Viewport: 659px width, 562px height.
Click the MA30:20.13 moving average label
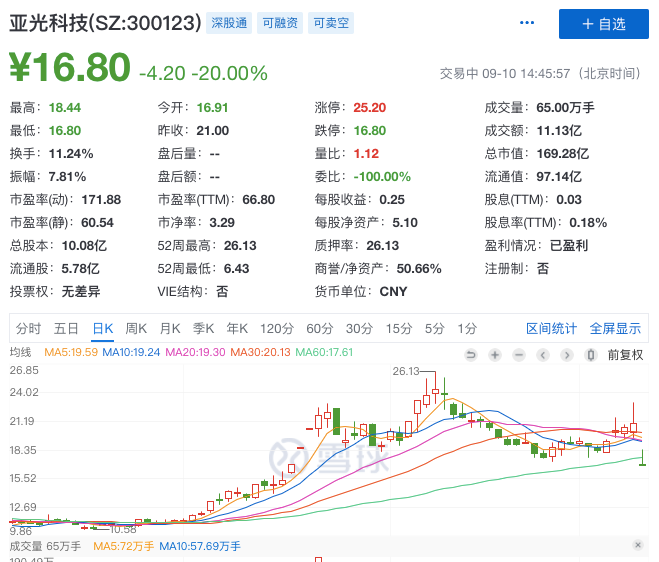point(260,352)
